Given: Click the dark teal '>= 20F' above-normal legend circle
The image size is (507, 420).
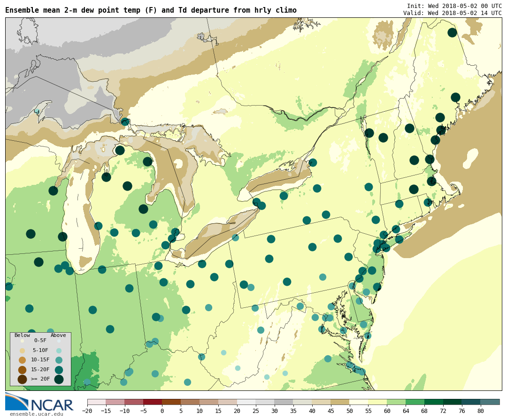Looking at the screenshot, I should [x=59, y=379].
